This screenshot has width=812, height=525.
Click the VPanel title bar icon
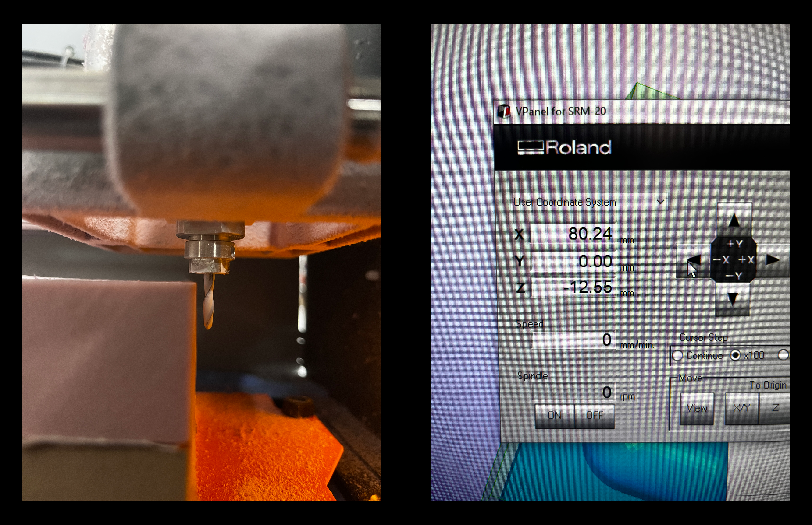click(504, 112)
